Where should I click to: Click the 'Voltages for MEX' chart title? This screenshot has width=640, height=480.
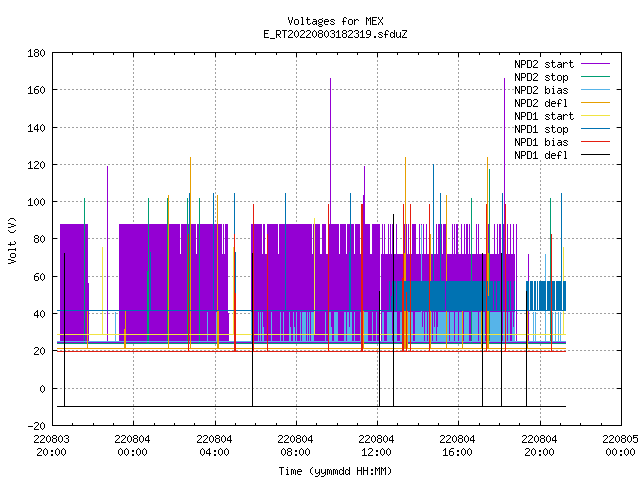pyautogui.click(x=335, y=21)
